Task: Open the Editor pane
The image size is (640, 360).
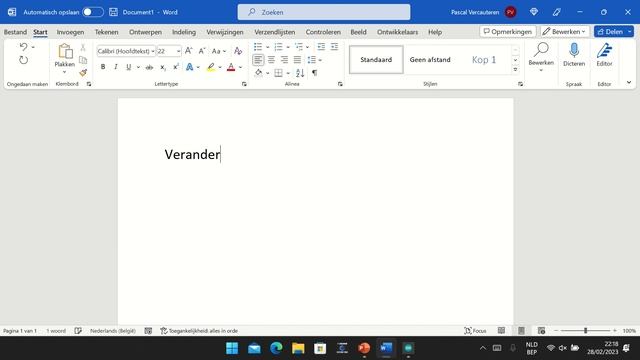Action: pos(604,55)
